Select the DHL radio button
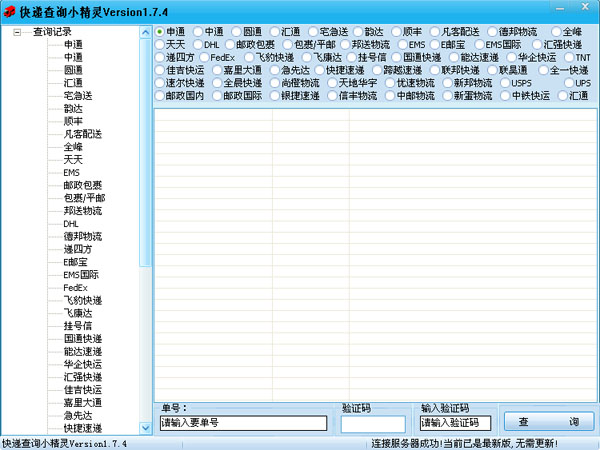600x450 pixels. [x=198, y=45]
